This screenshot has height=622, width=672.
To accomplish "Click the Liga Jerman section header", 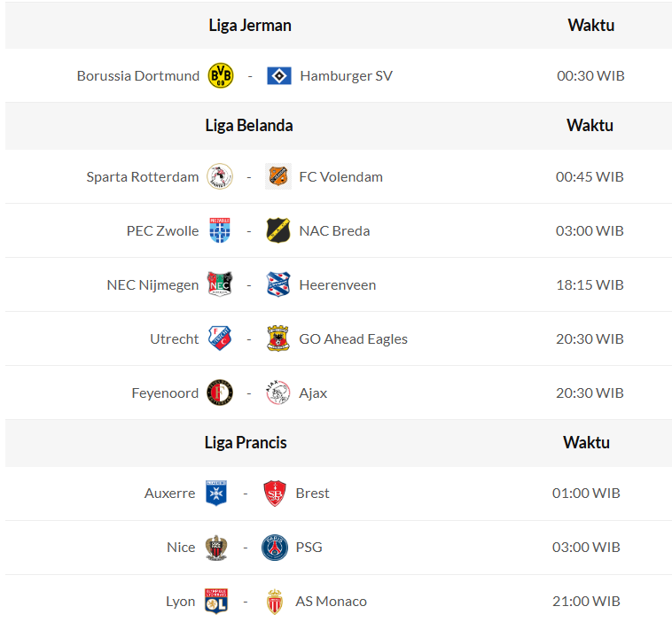I will click(250, 25).
